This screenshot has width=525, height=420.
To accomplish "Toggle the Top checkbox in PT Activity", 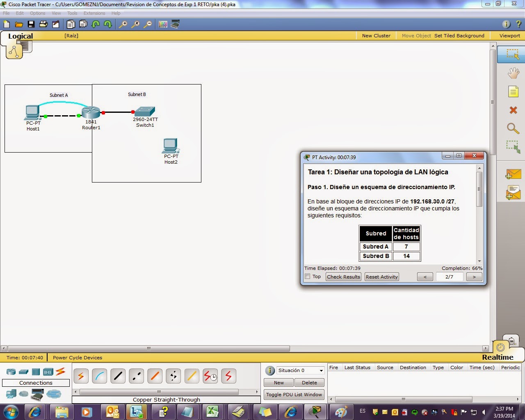I will 307,276.
